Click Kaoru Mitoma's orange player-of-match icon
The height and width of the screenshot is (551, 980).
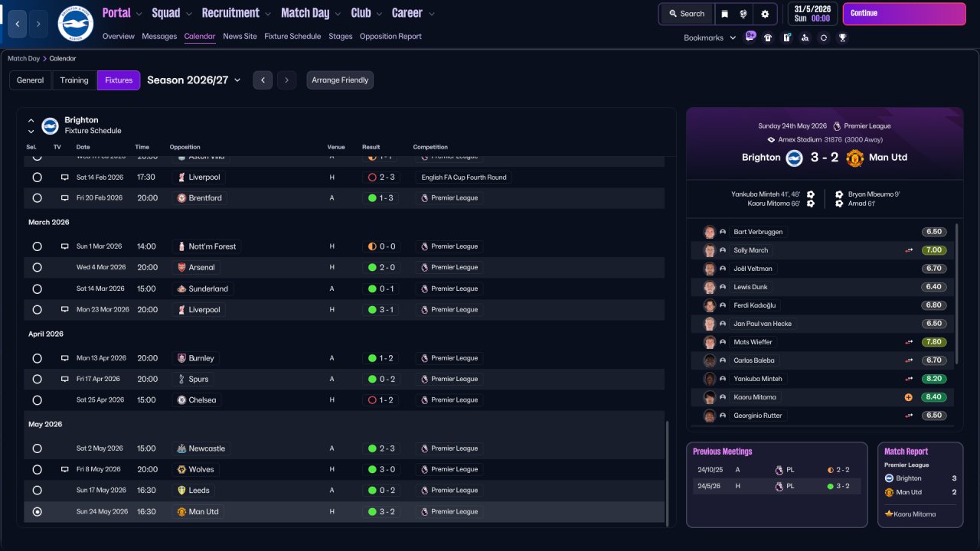tap(909, 397)
